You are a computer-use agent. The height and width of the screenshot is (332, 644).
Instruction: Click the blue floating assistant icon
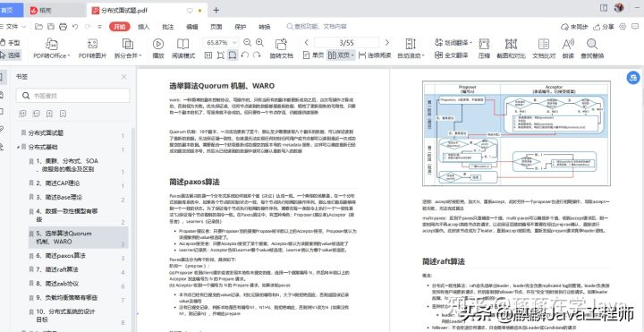[x=633, y=78]
